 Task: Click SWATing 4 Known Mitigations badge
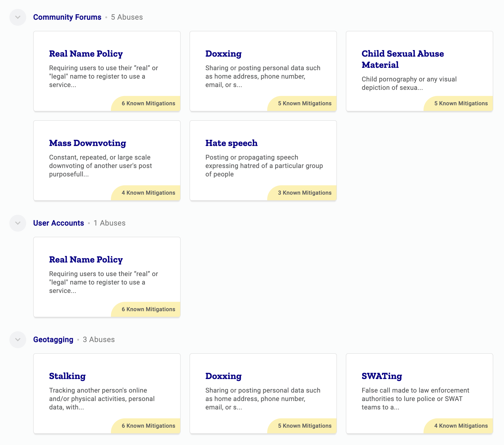pos(461,426)
